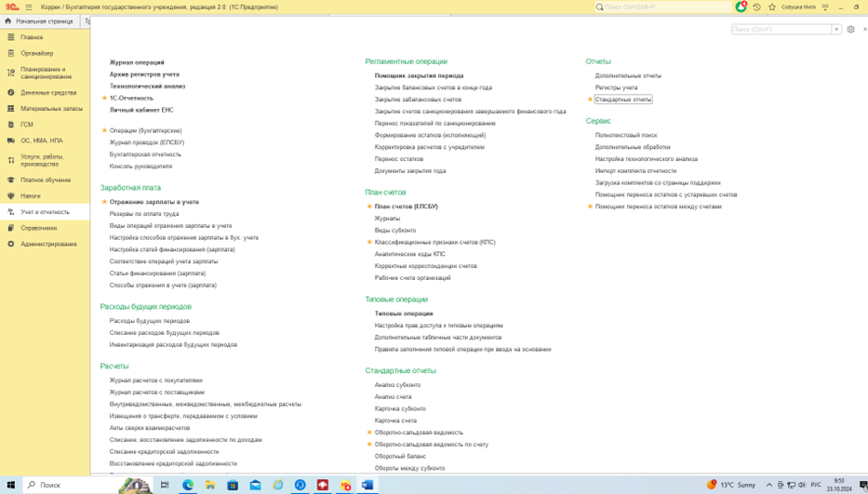Clear the function menu search field
868x494 pixels.
tap(835, 30)
